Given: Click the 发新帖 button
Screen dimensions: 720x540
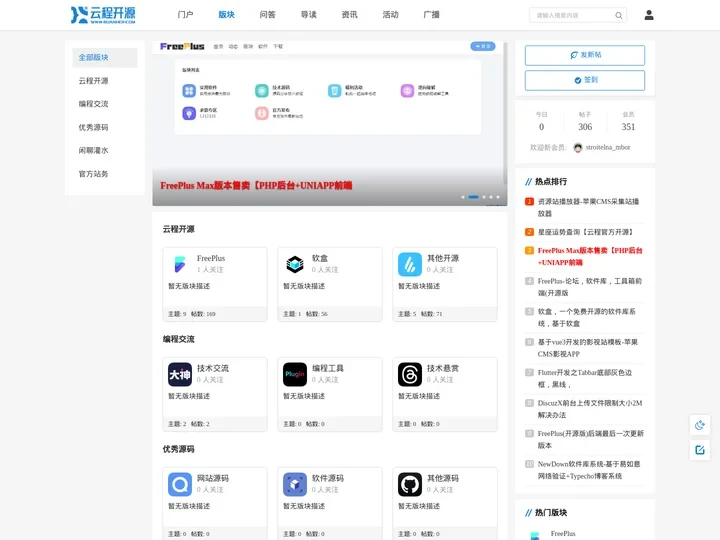Looking at the screenshot, I should point(585,55).
